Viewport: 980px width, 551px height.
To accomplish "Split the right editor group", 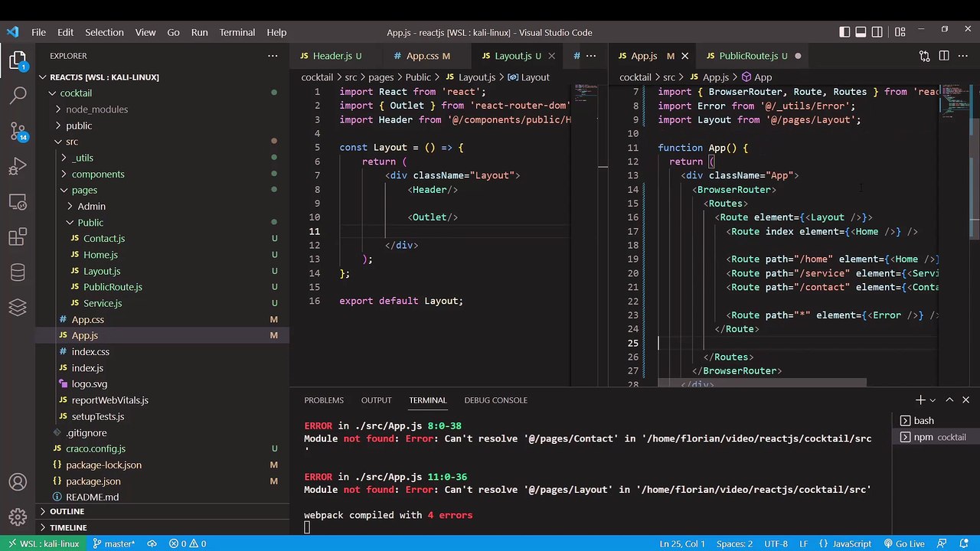I will tap(944, 56).
